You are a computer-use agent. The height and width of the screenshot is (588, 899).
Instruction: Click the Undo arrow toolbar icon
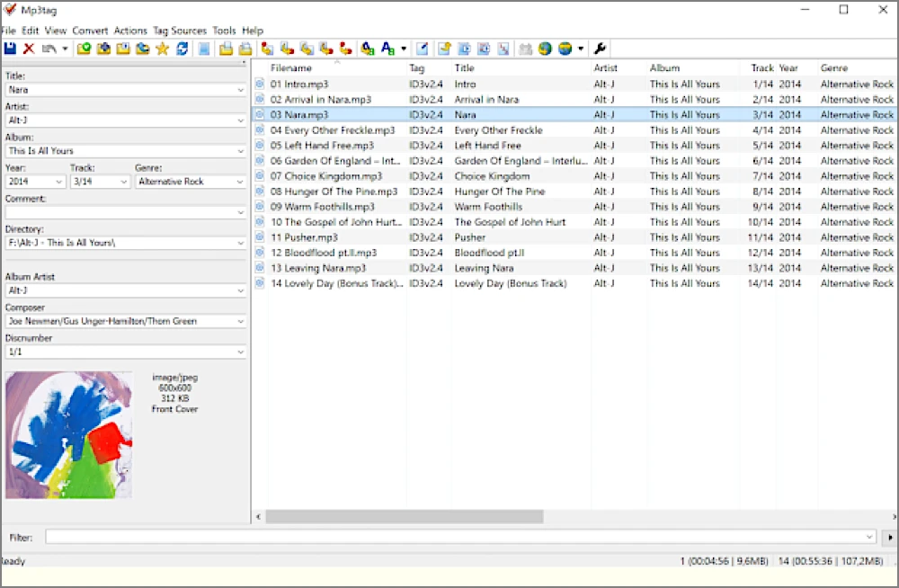click(49, 49)
